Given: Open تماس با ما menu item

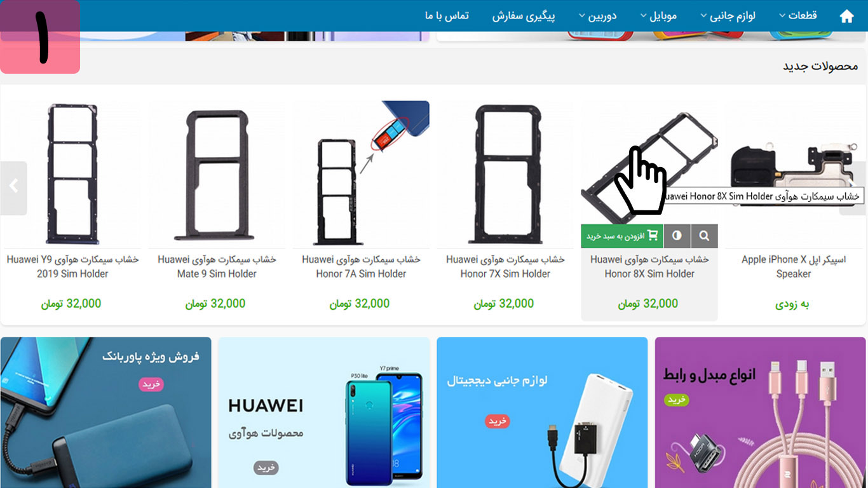Looking at the screenshot, I should tap(447, 16).
